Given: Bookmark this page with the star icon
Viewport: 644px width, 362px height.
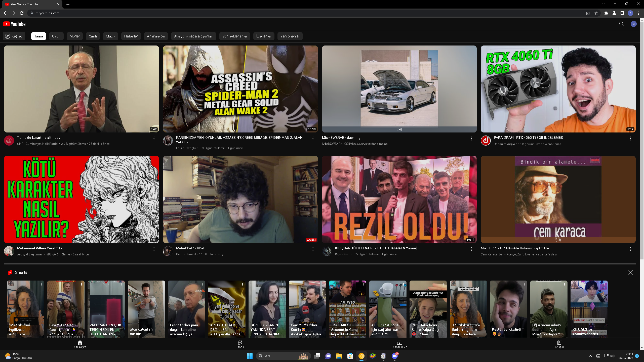Looking at the screenshot, I should click(x=596, y=13).
